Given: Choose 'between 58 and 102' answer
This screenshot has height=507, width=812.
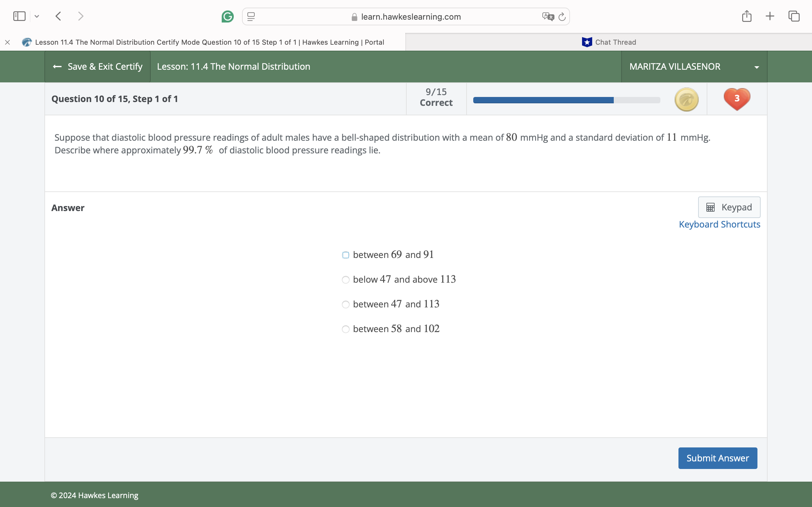Looking at the screenshot, I should pos(346,329).
